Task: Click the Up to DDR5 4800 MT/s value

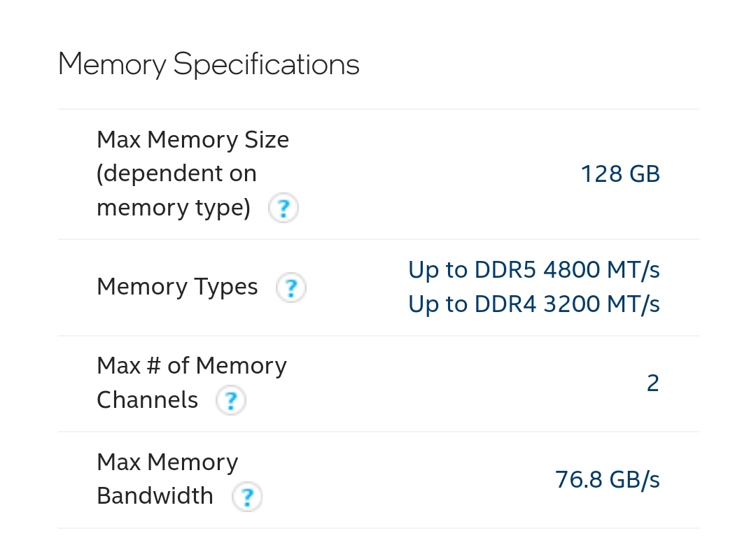Action: [x=533, y=269]
